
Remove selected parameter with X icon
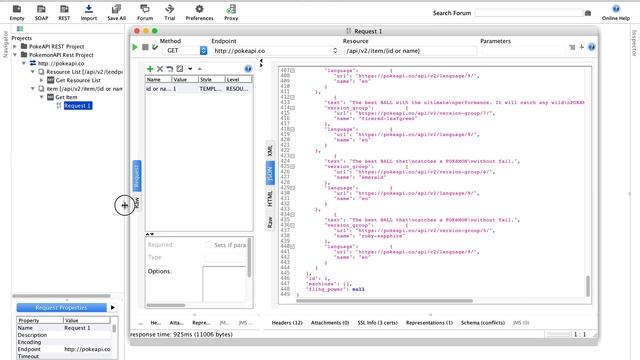[x=160, y=69]
